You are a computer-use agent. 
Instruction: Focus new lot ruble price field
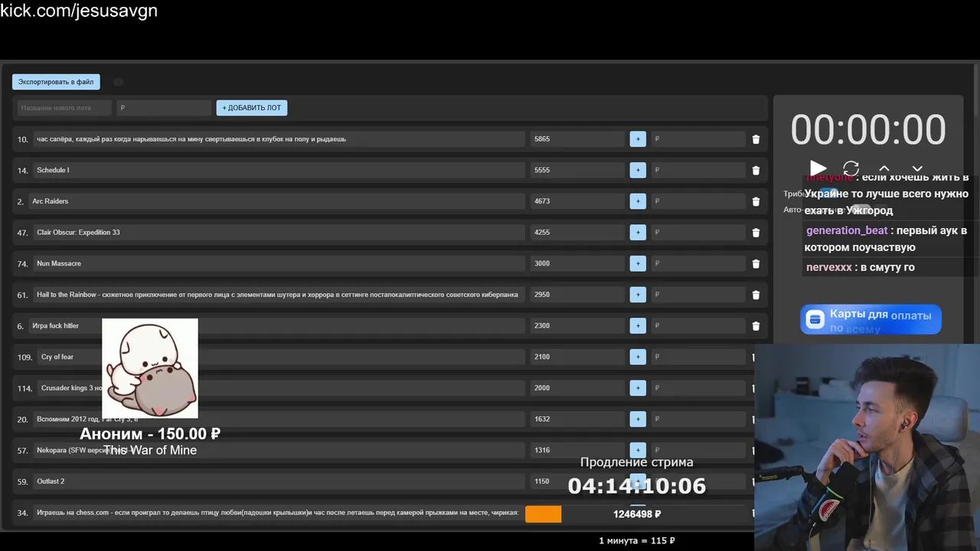point(164,108)
